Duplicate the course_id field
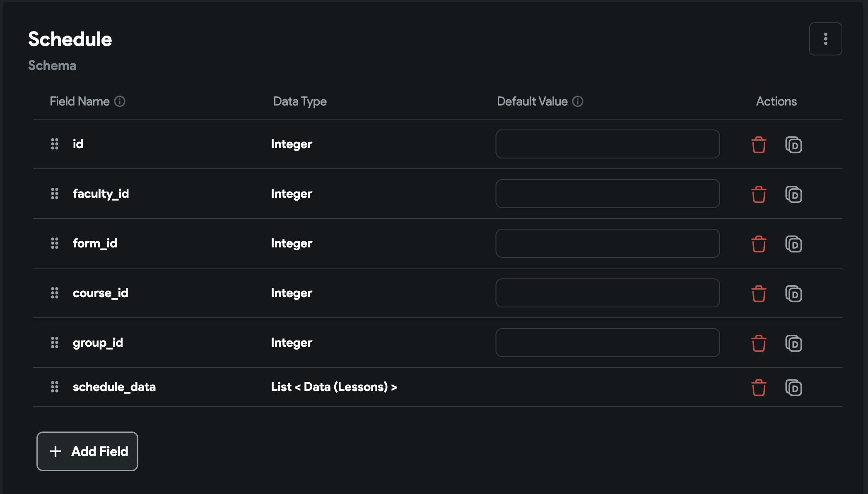868x494 pixels. [793, 293]
